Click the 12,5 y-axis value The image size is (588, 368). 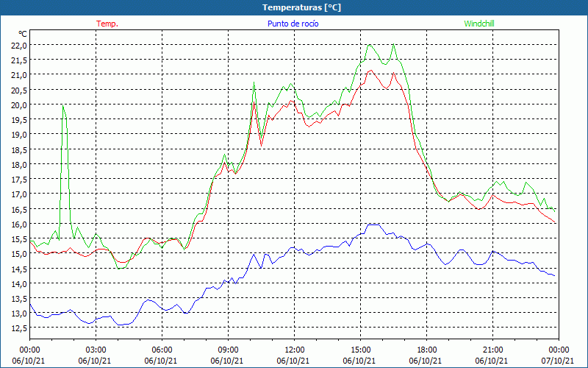click(x=19, y=328)
